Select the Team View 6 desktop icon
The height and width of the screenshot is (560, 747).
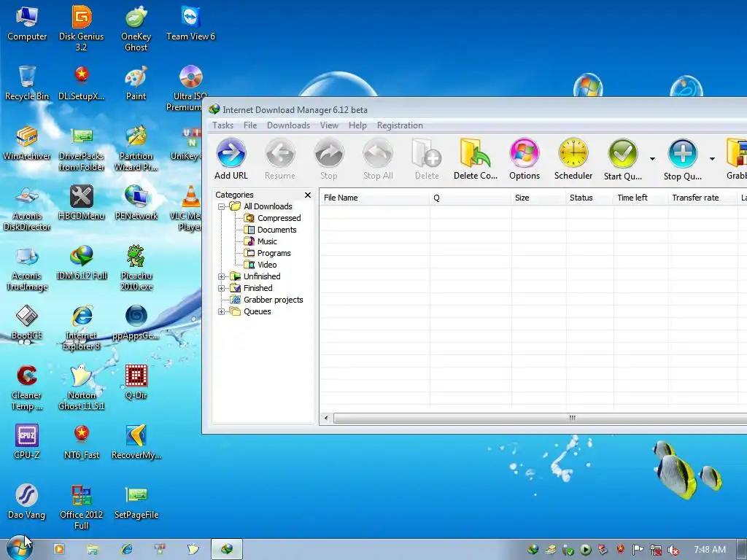point(190,24)
